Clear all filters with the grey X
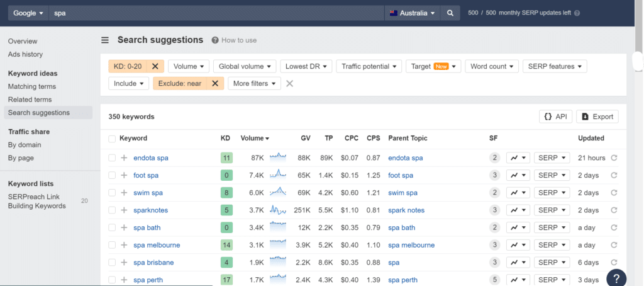The height and width of the screenshot is (286, 644). pyautogui.click(x=289, y=84)
